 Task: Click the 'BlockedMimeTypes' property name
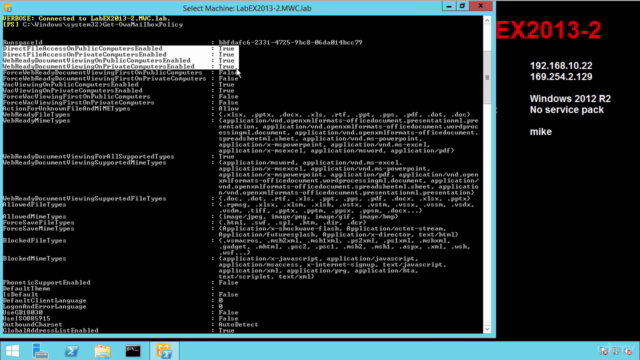35,258
